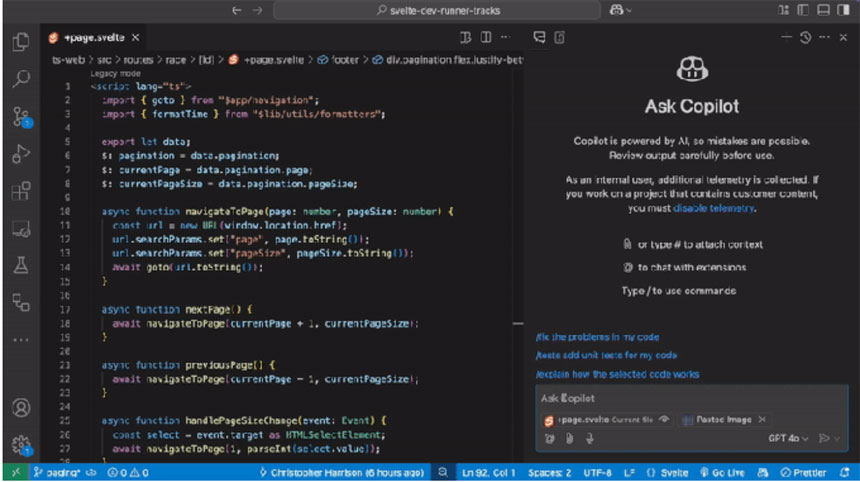Click the svelte-dev-runner-tracks command center search
This screenshot has width=860, height=482.
tap(437, 10)
